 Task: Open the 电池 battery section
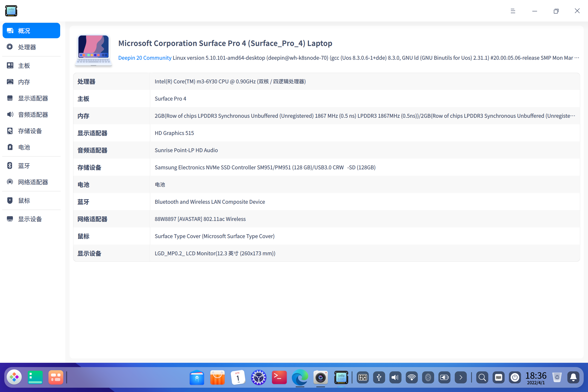[24, 147]
